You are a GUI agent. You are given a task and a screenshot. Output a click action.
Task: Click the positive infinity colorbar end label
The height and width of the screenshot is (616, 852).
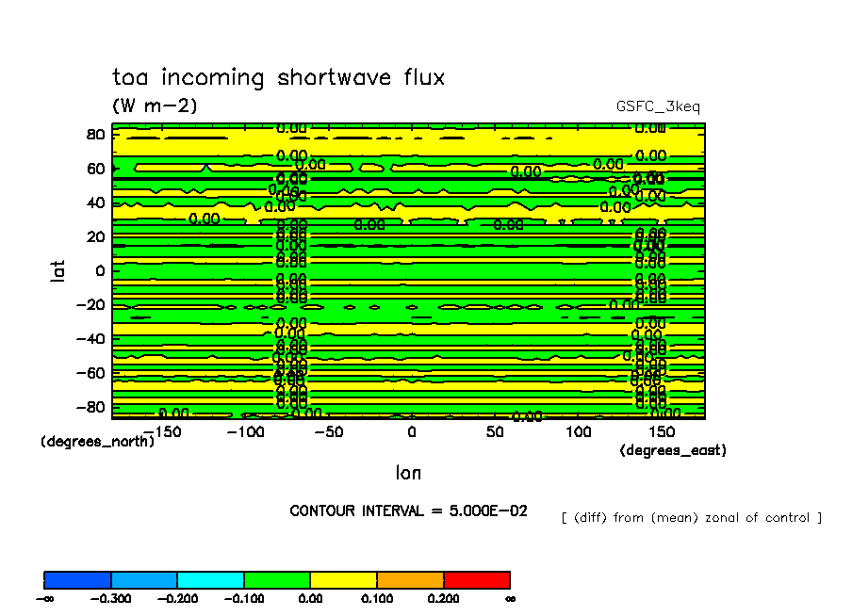pyautogui.click(x=510, y=599)
